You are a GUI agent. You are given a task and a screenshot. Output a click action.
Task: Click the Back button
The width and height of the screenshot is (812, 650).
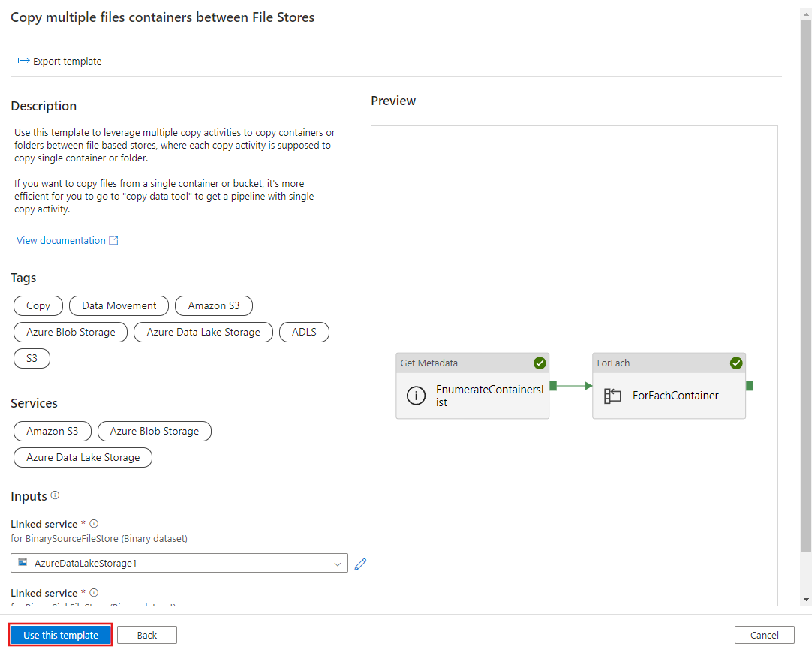(147, 635)
